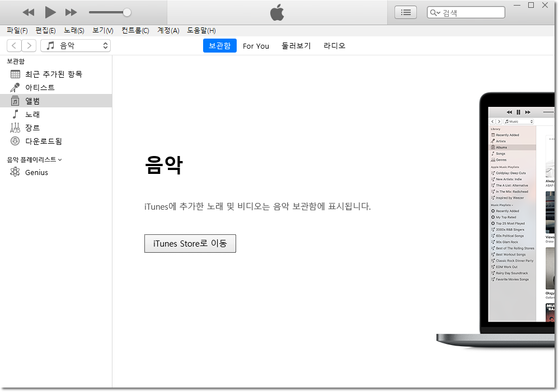The width and height of the screenshot is (559, 392).
Task: Click the 보관함 sidebar header
Action: pyautogui.click(x=16, y=62)
